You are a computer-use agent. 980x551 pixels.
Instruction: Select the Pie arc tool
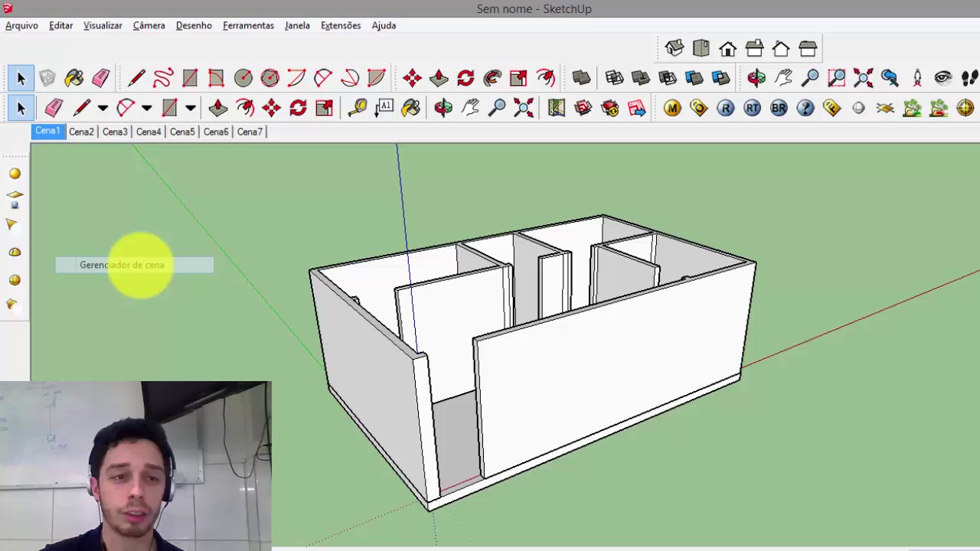coord(376,78)
